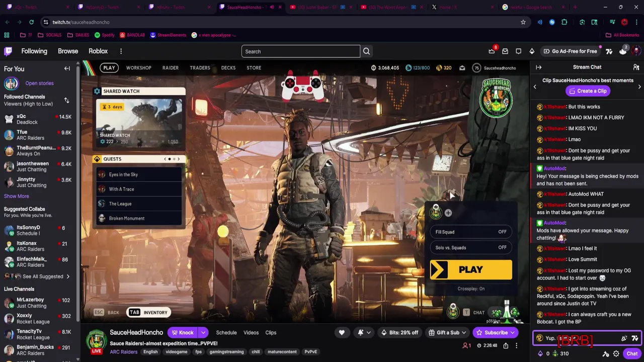Image resolution: width=644 pixels, height=362 pixels.
Task: Send message with Chat button
Action: coord(632,354)
